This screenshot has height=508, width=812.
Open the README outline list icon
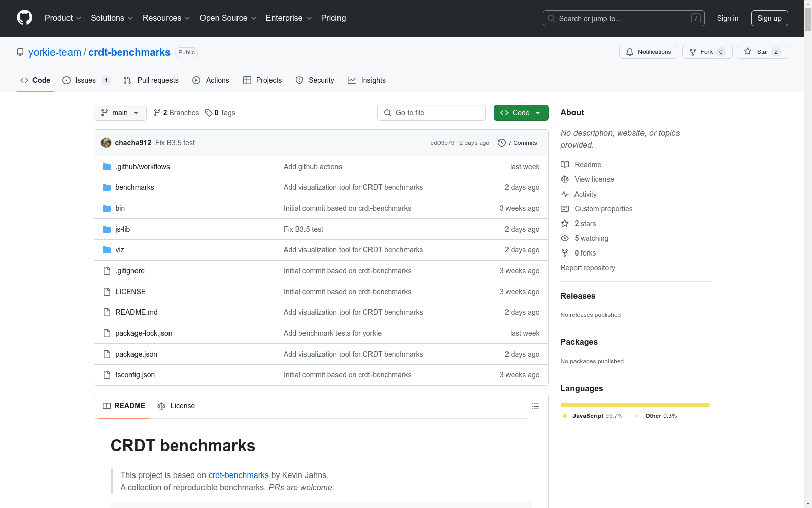point(535,406)
